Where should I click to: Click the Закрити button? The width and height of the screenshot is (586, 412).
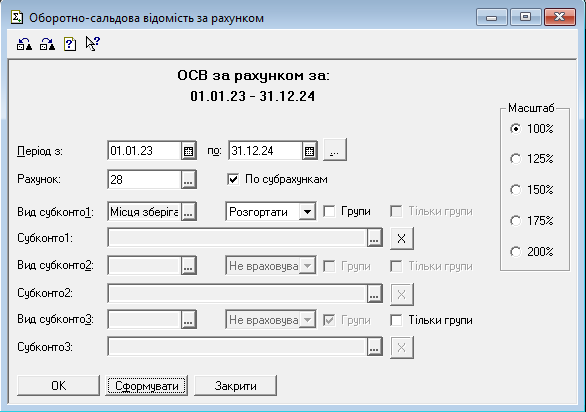235,385
